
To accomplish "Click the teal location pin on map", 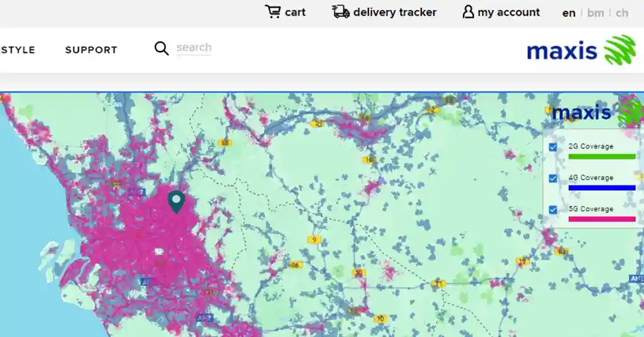I will pos(176,202).
